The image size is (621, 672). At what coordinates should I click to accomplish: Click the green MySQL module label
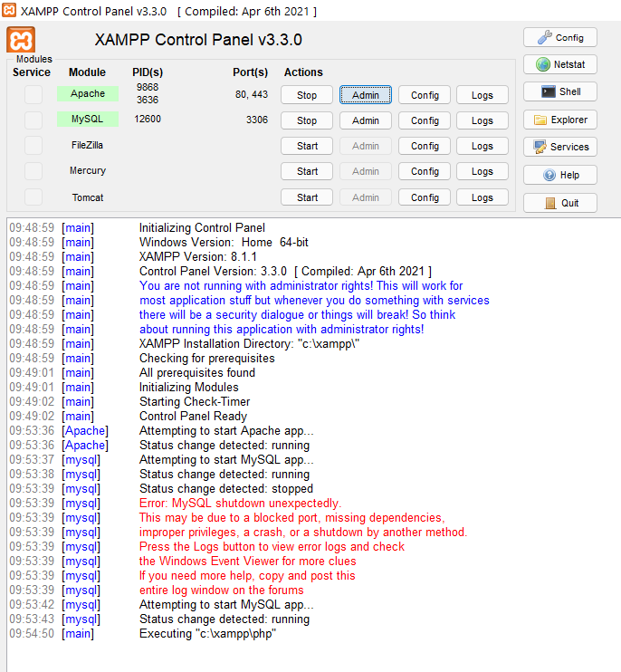click(x=88, y=119)
